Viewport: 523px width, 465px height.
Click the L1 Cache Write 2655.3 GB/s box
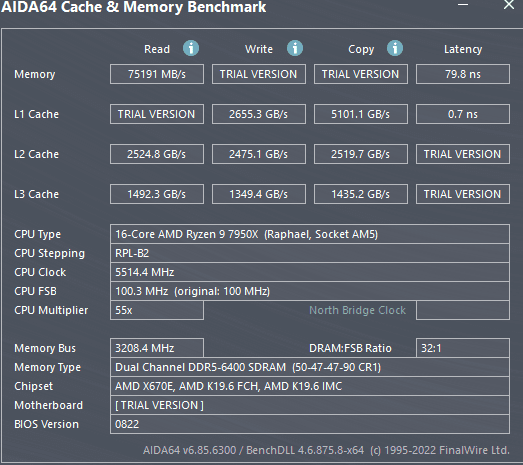pos(259,114)
